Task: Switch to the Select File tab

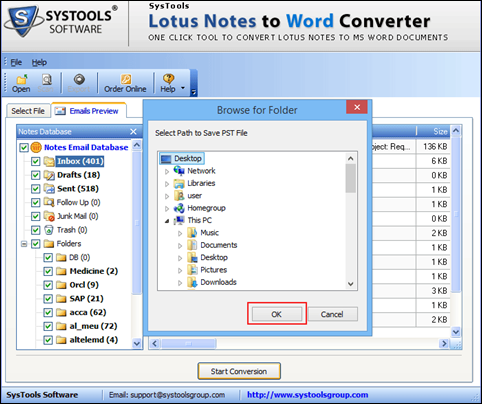Action: [28, 111]
